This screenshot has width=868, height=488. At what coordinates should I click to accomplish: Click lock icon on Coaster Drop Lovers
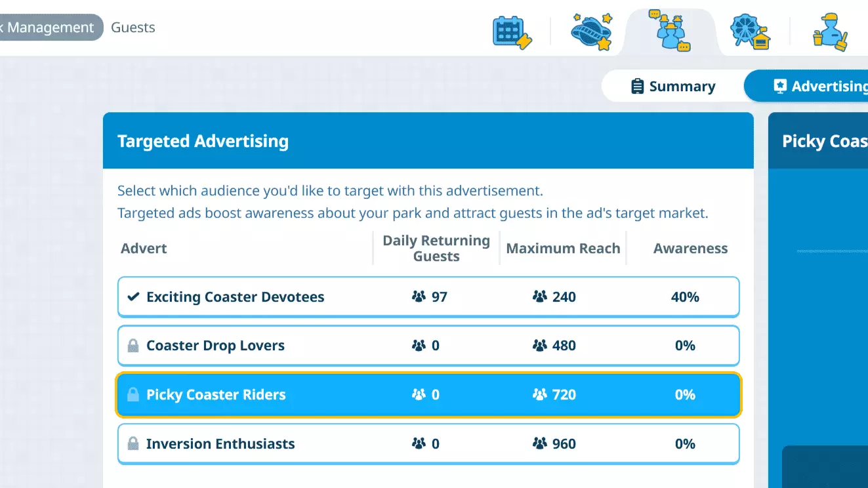(133, 346)
